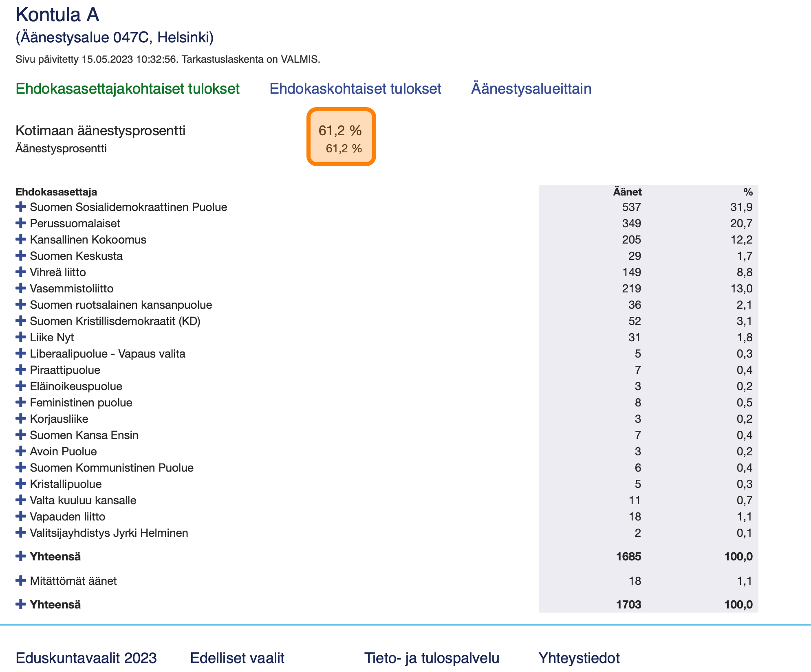Expand Liberaalipuolue - Vapaus valita plus icon
Image resolution: width=811 pixels, height=672 pixels.
[x=20, y=354]
